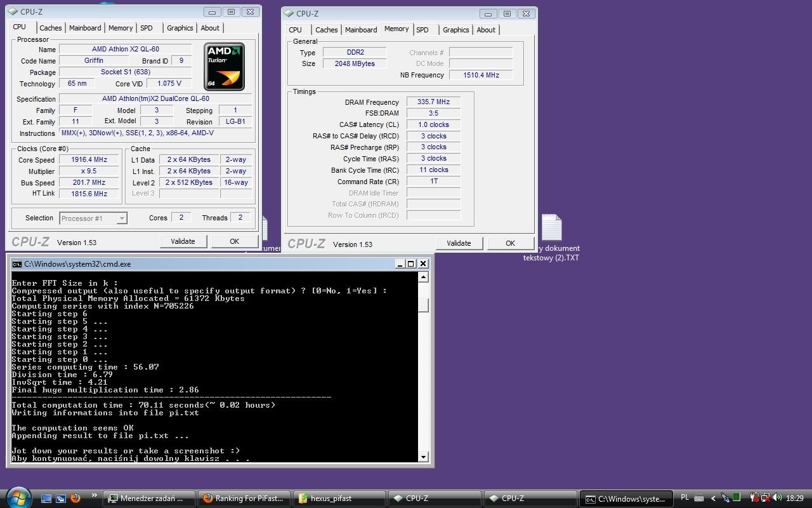Click the Command Rate value 1T
The width and height of the screenshot is (812, 508).
433,181
